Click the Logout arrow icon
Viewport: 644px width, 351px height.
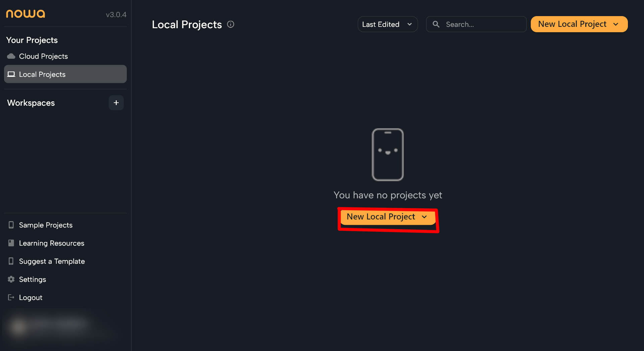(x=11, y=297)
